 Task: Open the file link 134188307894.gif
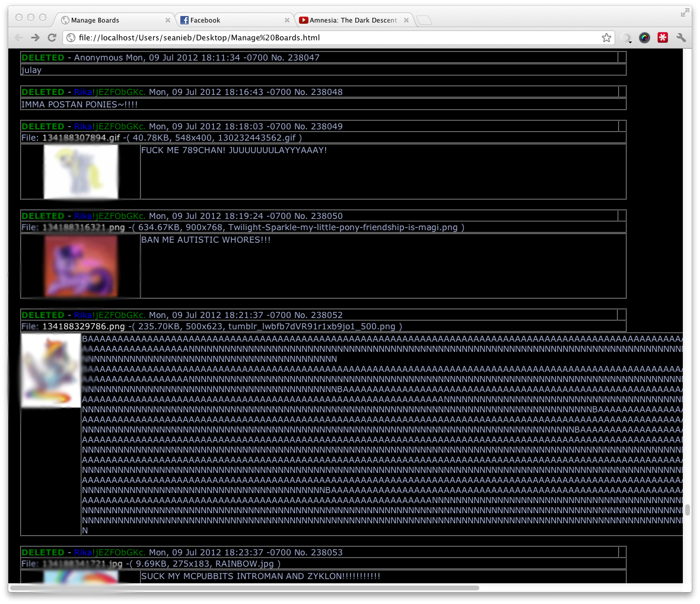(x=81, y=138)
